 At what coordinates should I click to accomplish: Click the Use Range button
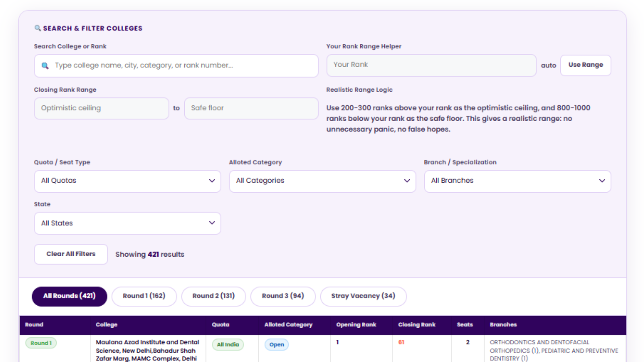coord(585,65)
